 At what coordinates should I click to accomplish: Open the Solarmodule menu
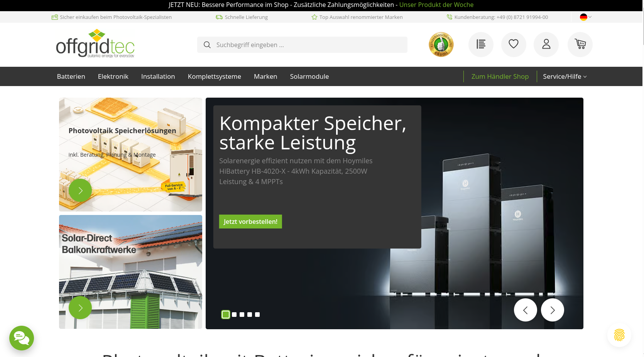(309, 76)
